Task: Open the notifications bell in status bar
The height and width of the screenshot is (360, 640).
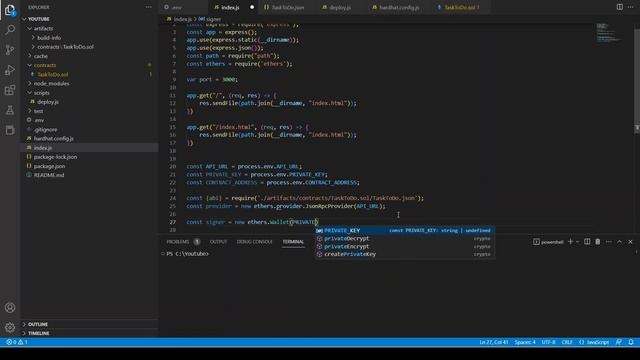Action: pyautogui.click(x=631, y=342)
